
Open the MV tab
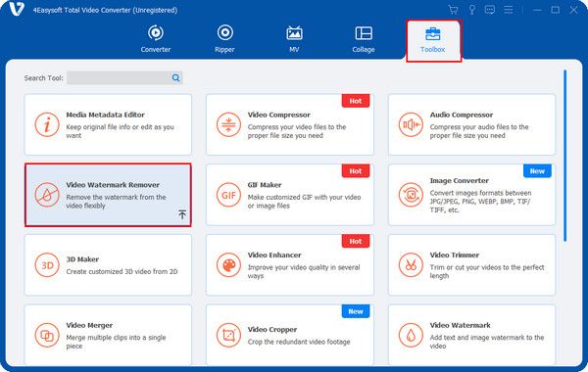point(294,38)
